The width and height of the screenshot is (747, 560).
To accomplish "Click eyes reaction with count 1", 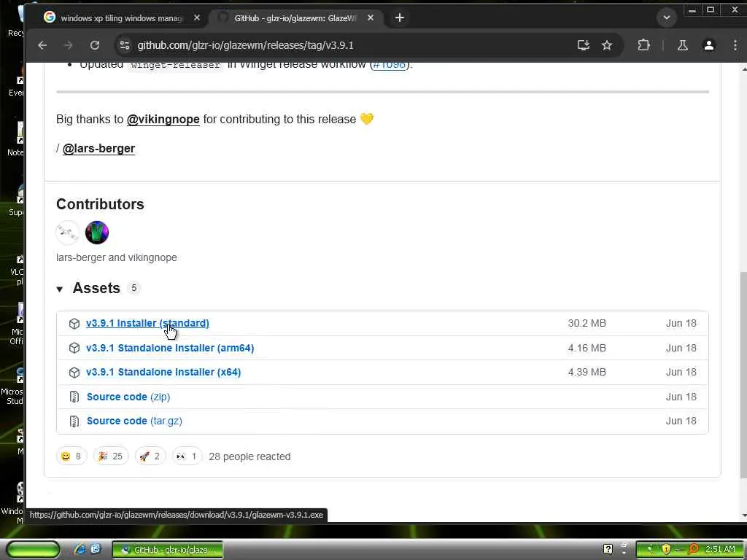I will (x=187, y=456).
